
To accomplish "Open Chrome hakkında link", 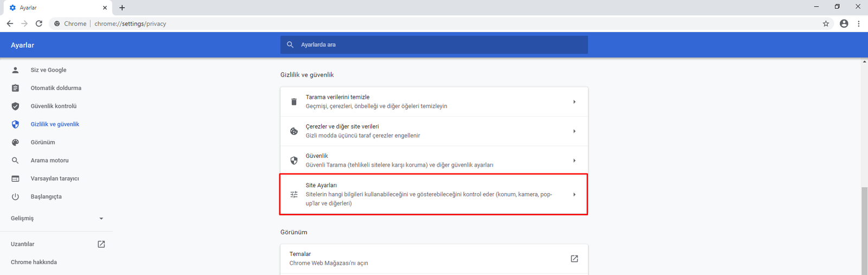I will point(34,262).
